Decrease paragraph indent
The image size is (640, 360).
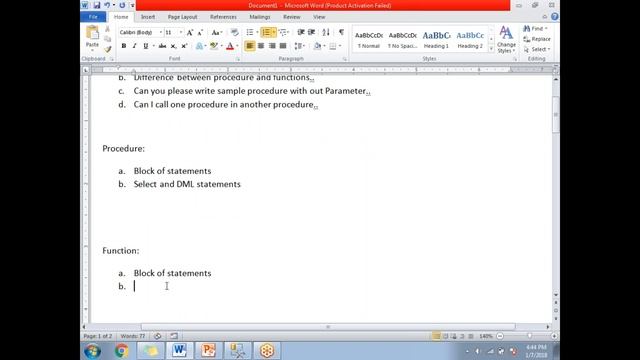(301, 32)
